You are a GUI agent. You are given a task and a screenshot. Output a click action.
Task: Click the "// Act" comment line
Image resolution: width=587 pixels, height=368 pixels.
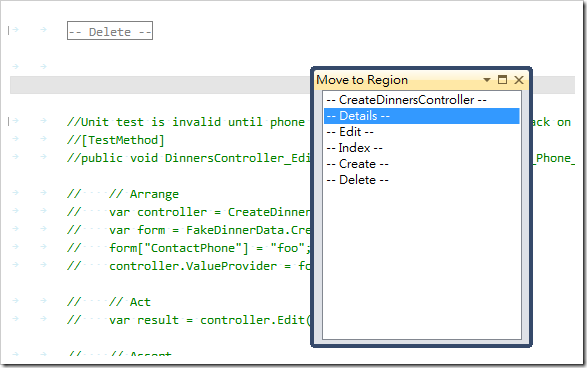(109, 302)
